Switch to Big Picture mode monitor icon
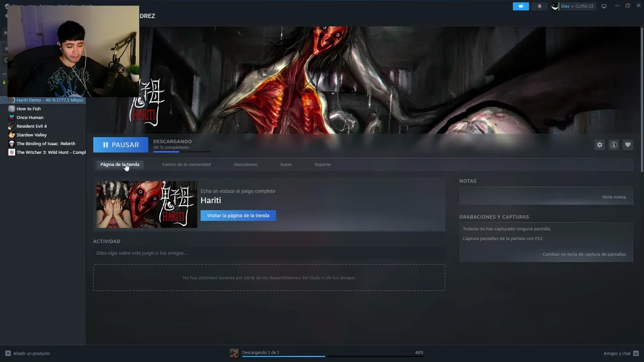The width and height of the screenshot is (644, 362). [x=604, y=6]
